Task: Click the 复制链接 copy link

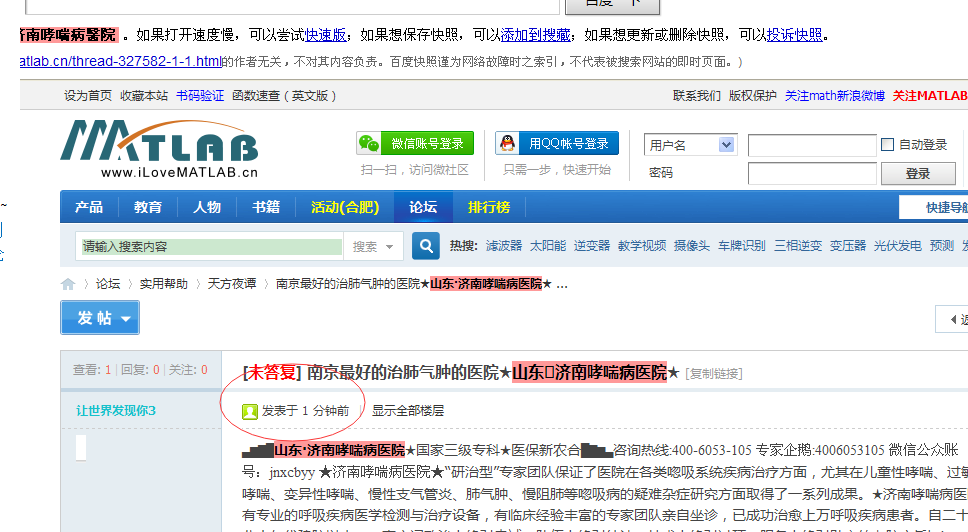Action: pos(714,373)
